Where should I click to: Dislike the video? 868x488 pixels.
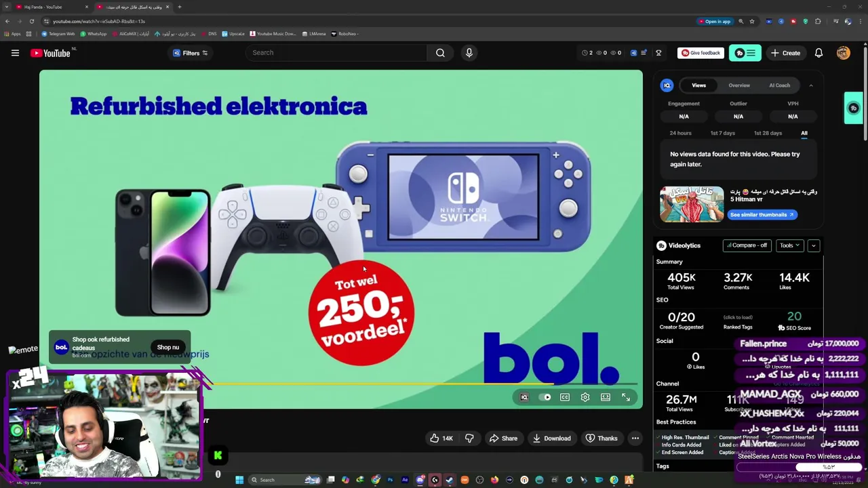469,439
